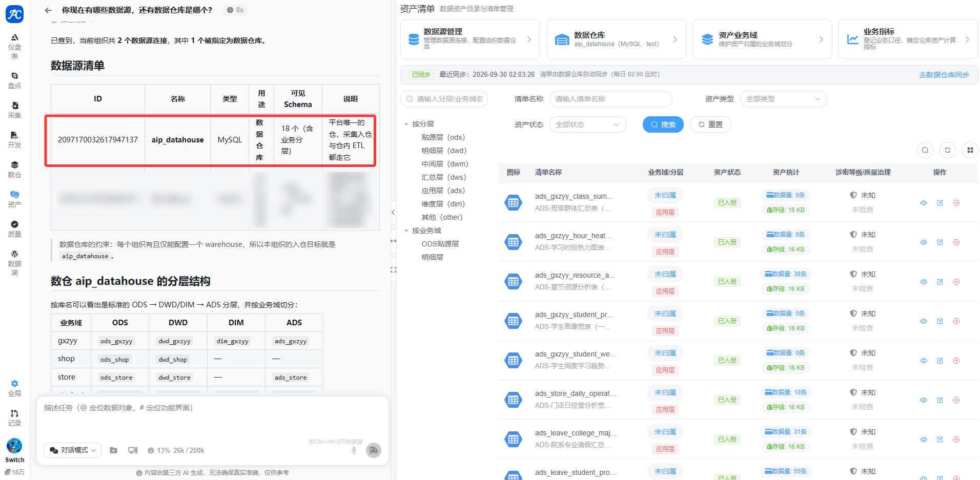
Task: Click the Switch avatar icon
Action: coord(14,445)
